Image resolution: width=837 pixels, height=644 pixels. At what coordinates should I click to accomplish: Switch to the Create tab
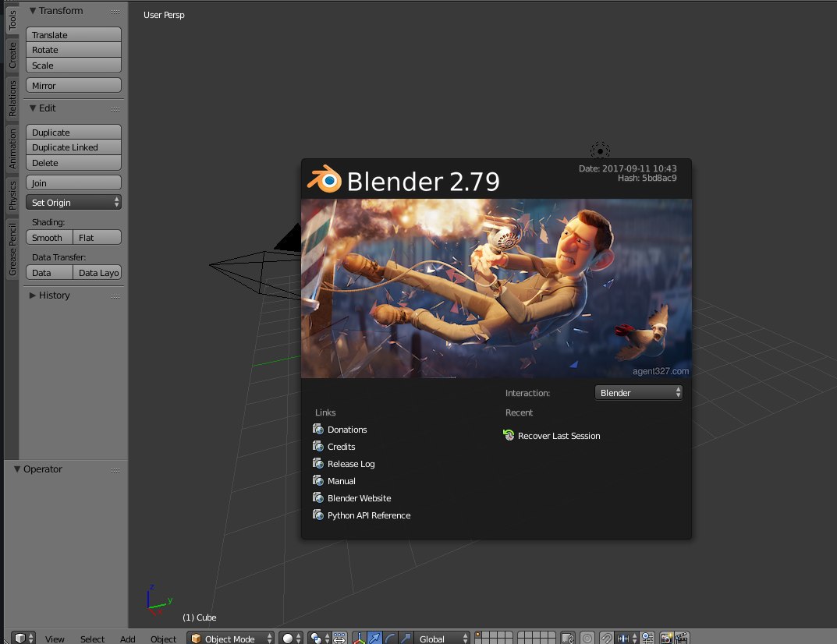(x=12, y=55)
